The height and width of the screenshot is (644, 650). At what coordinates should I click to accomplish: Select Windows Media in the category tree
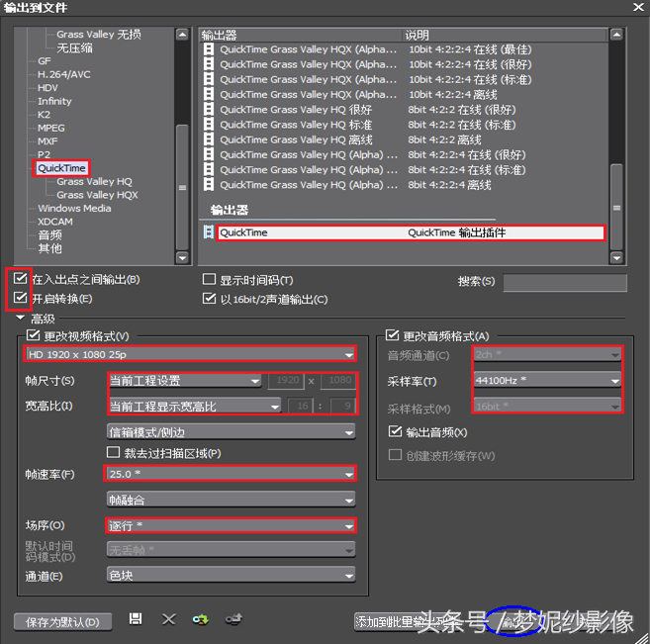74,209
